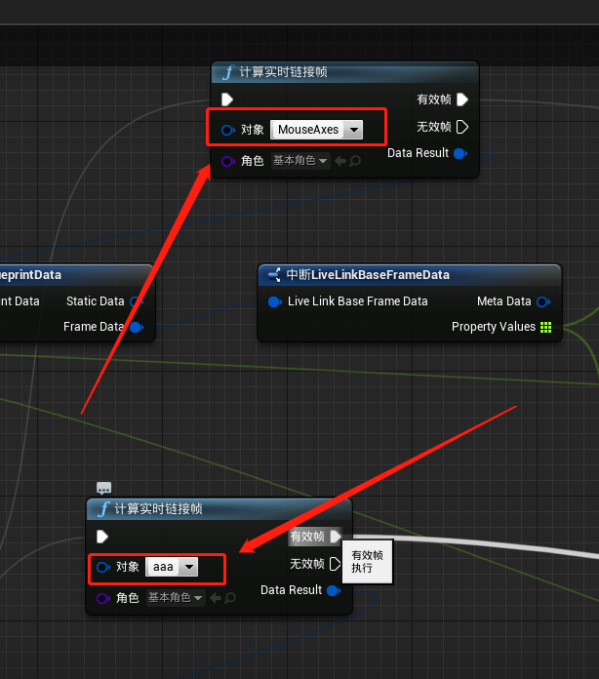Click the use-selected arrow icon beside top 角色
This screenshot has width=599, height=679.
[340, 161]
